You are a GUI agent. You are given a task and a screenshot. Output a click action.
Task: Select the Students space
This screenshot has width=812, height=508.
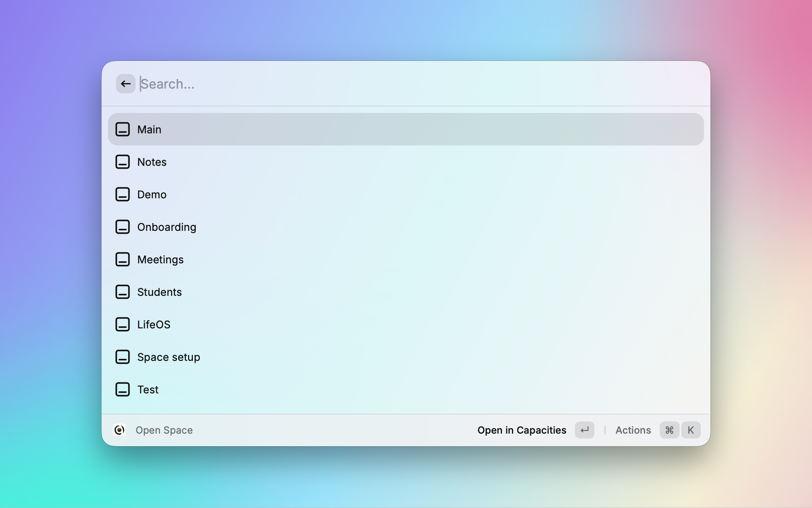160,292
